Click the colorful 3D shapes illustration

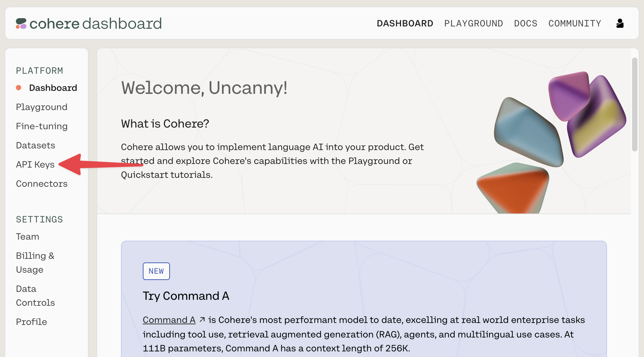(551, 142)
